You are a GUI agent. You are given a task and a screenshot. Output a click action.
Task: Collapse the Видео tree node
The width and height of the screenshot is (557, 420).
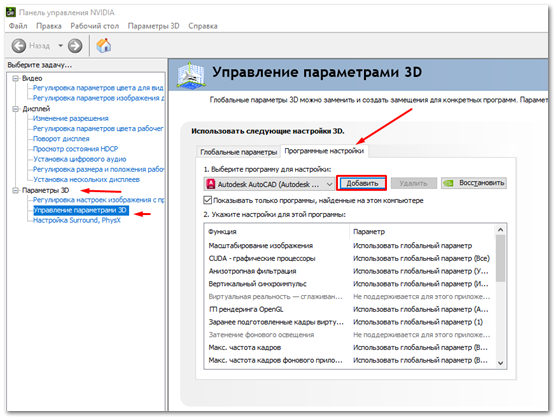pyautogui.click(x=16, y=78)
